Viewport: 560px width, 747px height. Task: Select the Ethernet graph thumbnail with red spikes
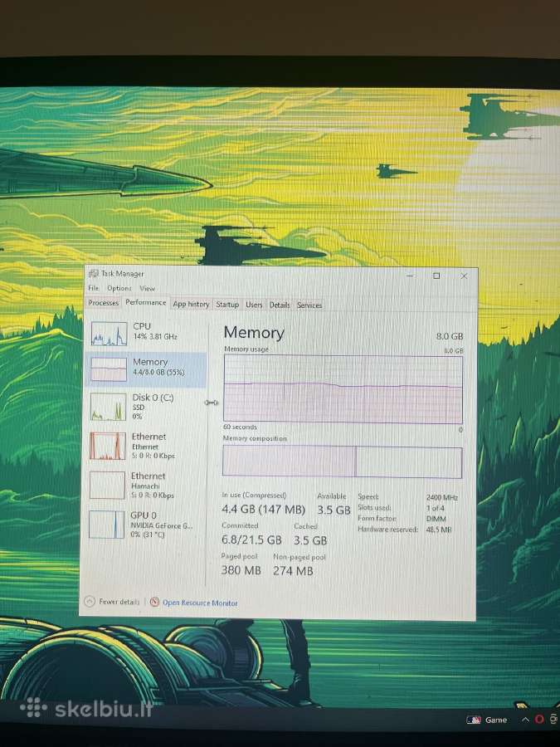(x=108, y=447)
